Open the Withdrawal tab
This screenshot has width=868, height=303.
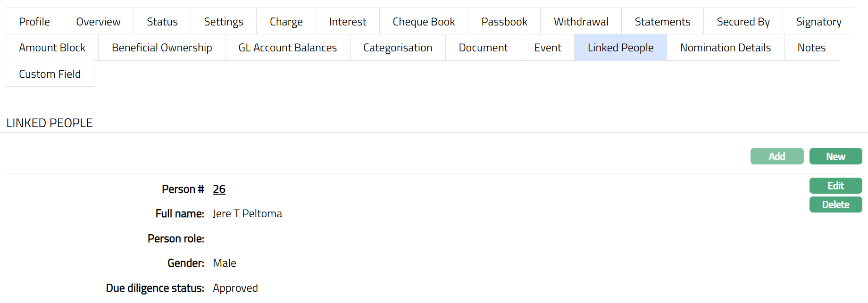tap(581, 22)
